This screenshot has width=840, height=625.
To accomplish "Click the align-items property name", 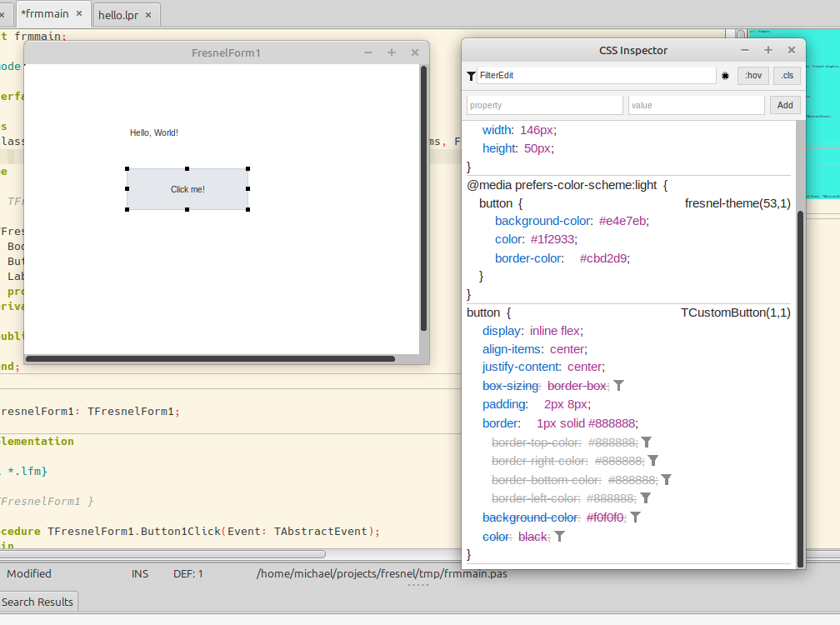I will point(511,349).
